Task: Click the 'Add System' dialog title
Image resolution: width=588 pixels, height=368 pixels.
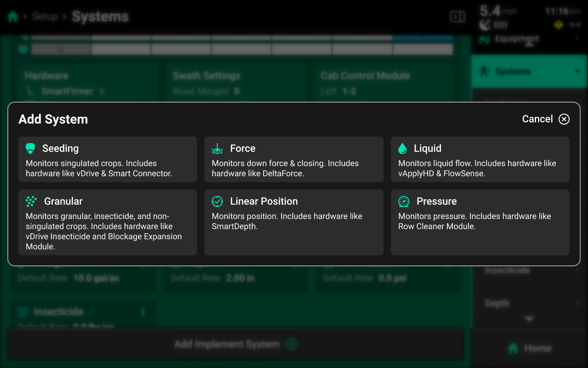Action: click(53, 120)
